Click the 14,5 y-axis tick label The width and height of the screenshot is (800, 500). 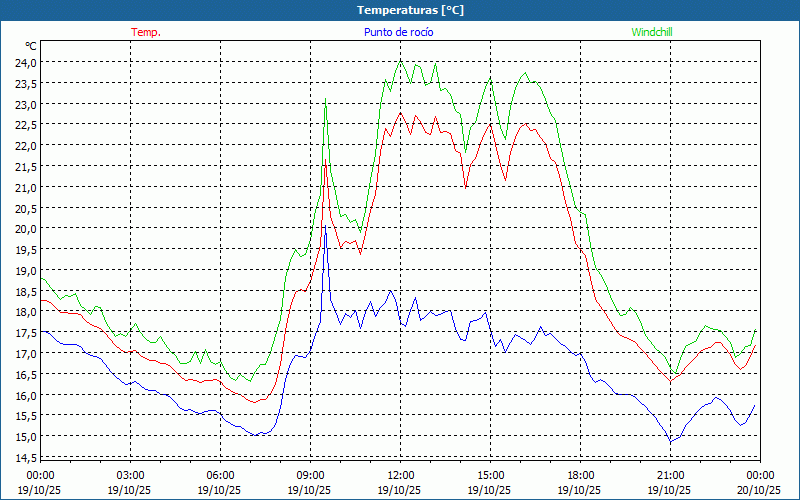(24, 458)
